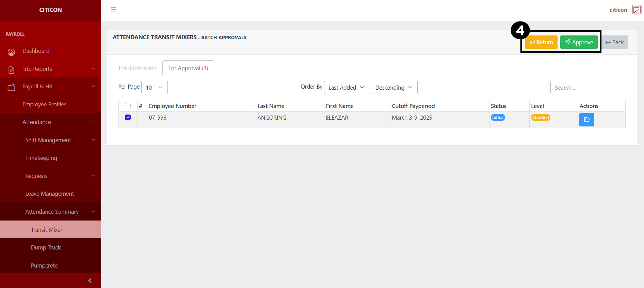644x288 pixels.
Task: Click the Dashboard gauge icon
Action: pos(11,52)
